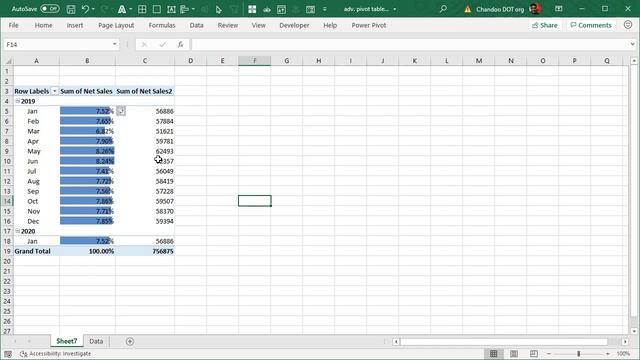The image size is (640, 360).
Task: Select the Grand Total value 756875
Action: tap(145, 251)
